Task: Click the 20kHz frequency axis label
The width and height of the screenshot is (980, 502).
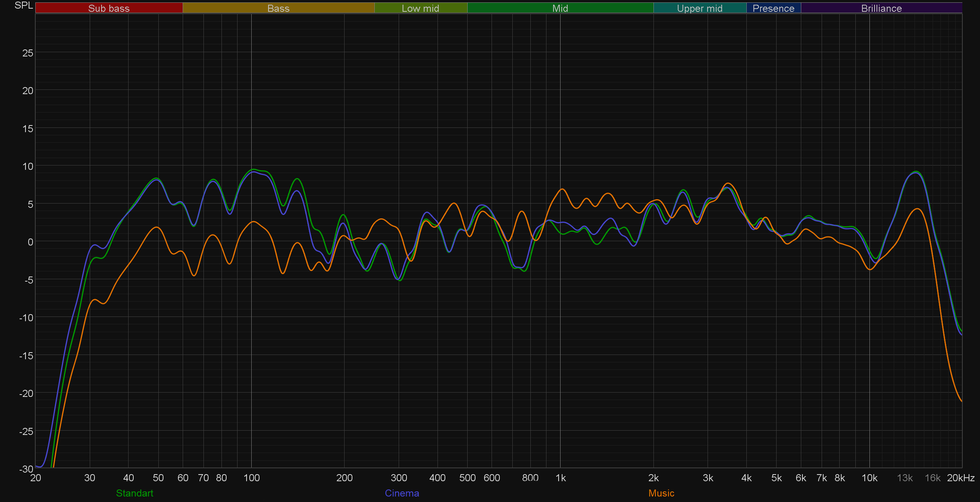Action: click(960, 478)
